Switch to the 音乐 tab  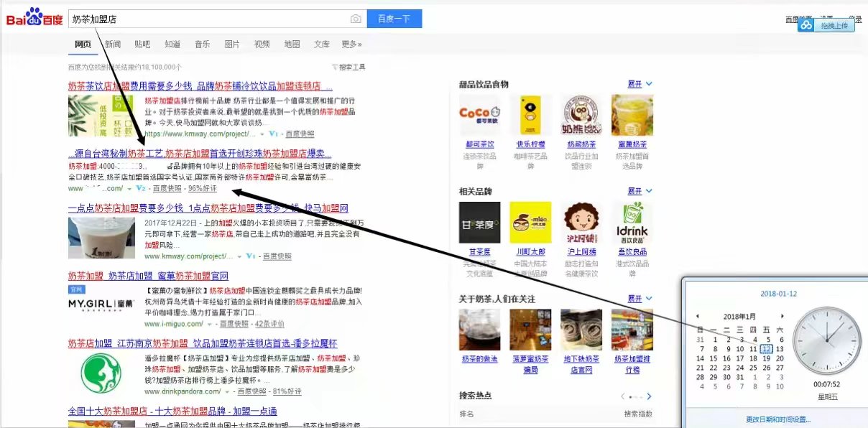point(203,45)
